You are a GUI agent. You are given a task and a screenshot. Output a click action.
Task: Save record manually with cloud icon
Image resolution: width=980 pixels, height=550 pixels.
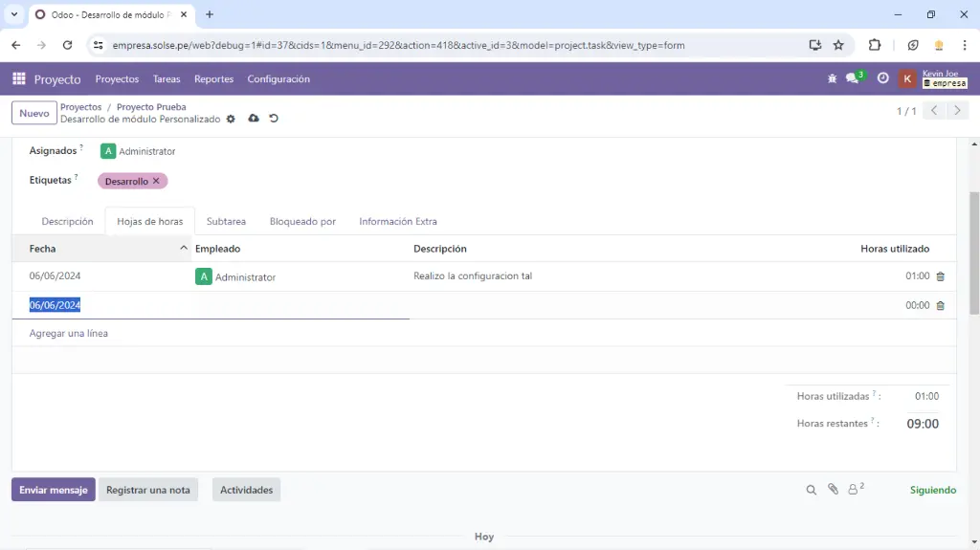click(253, 119)
